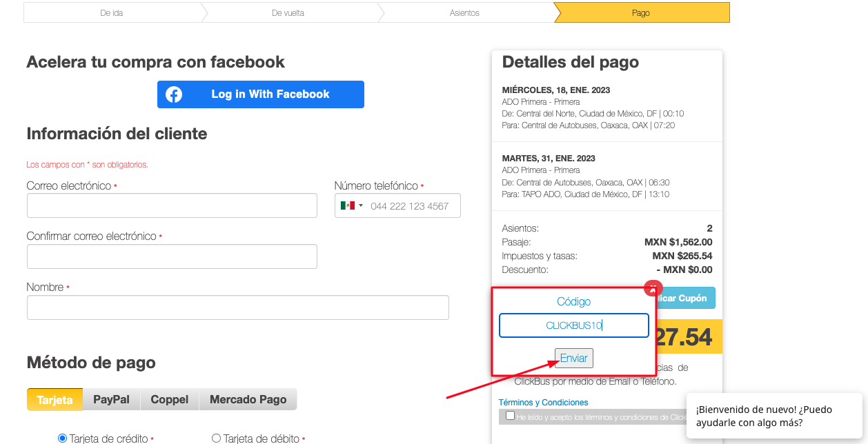The height and width of the screenshot is (444, 868).
Task: Focus the Nombre input field
Action: pos(238,307)
